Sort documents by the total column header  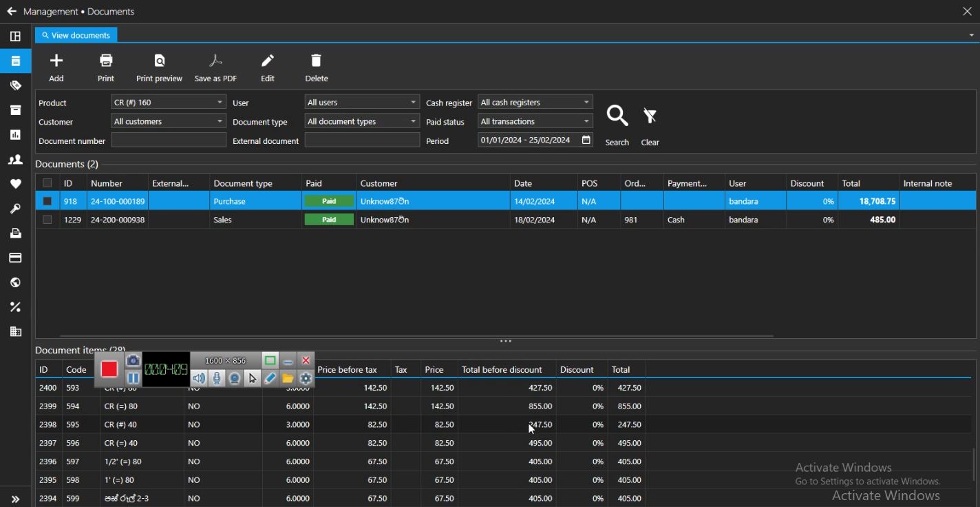(x=853, y=184)
